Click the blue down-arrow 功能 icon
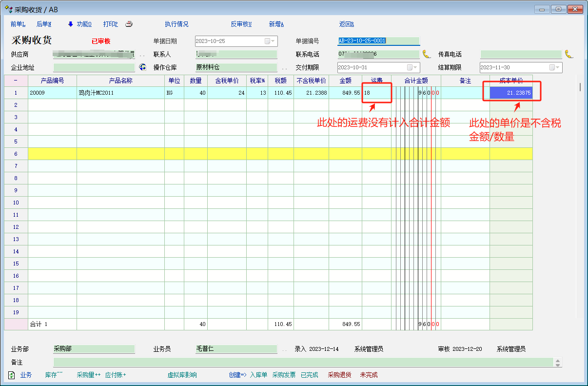 coord(70,24)
